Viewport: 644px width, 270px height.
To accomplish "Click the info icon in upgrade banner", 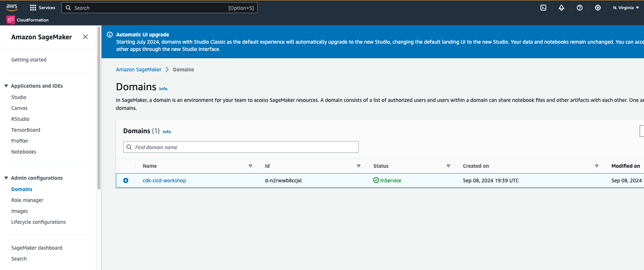I will [x=109, y=35].
